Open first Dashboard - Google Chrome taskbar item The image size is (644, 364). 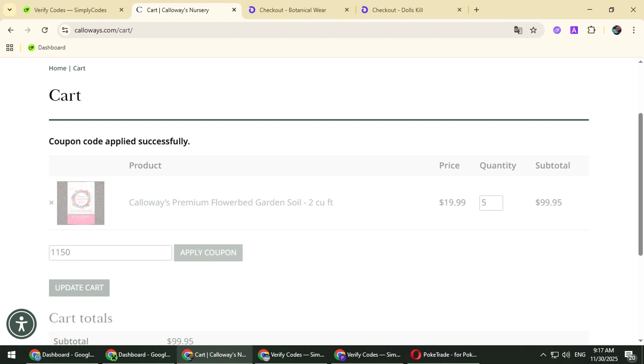tap(62, 355)
